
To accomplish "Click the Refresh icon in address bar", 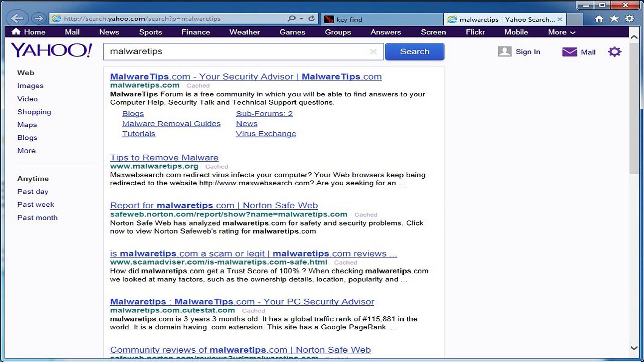I will 311,19.
